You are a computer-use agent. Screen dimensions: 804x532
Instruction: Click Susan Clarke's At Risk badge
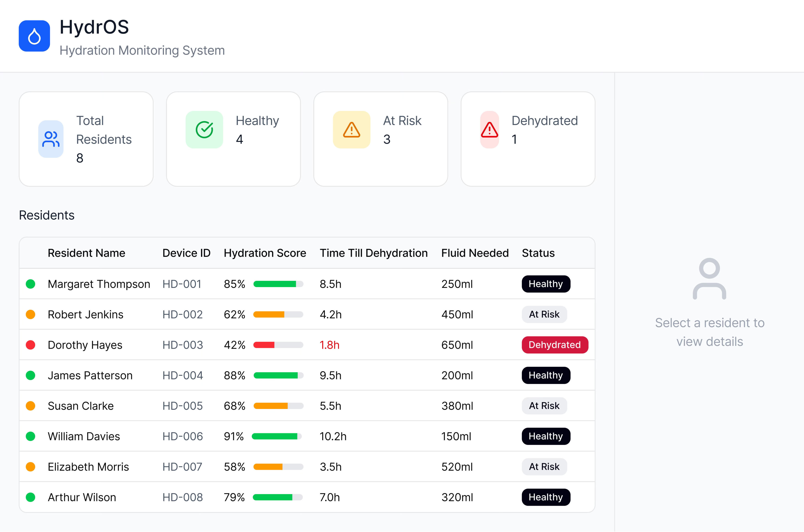click(544, 406)
